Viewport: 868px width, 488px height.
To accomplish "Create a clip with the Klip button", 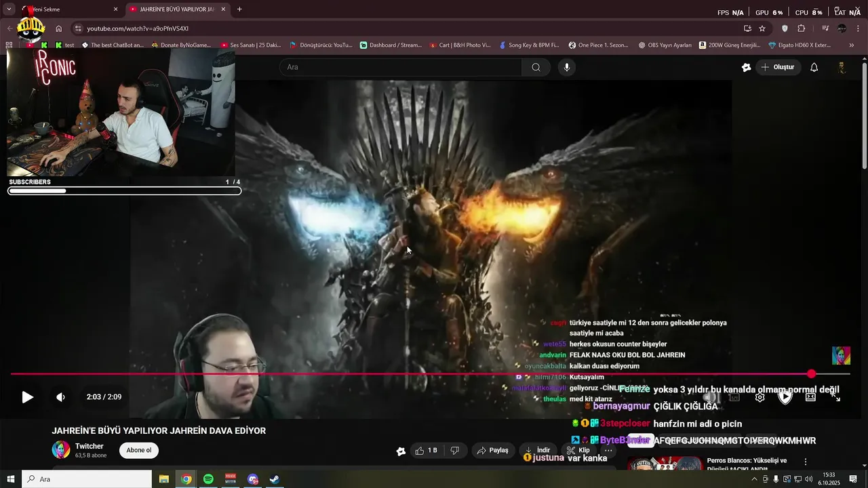I will [x=578, y=451].
